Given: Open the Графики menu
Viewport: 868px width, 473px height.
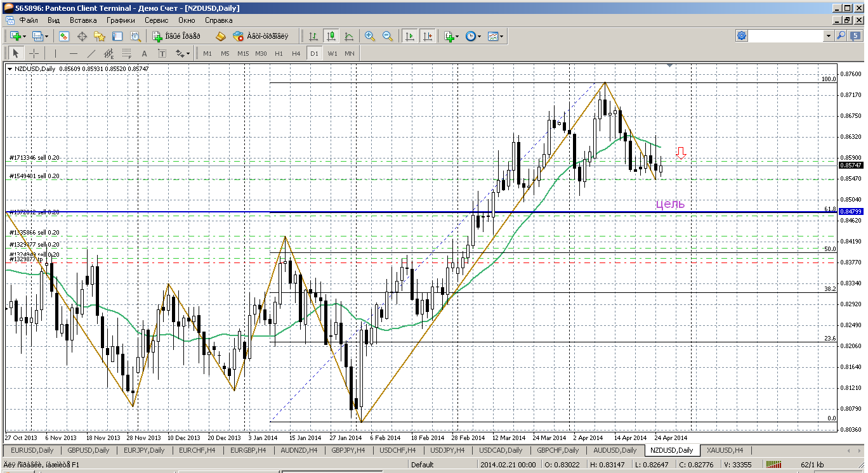Looking at the screenshot, I should pos(120,20).
